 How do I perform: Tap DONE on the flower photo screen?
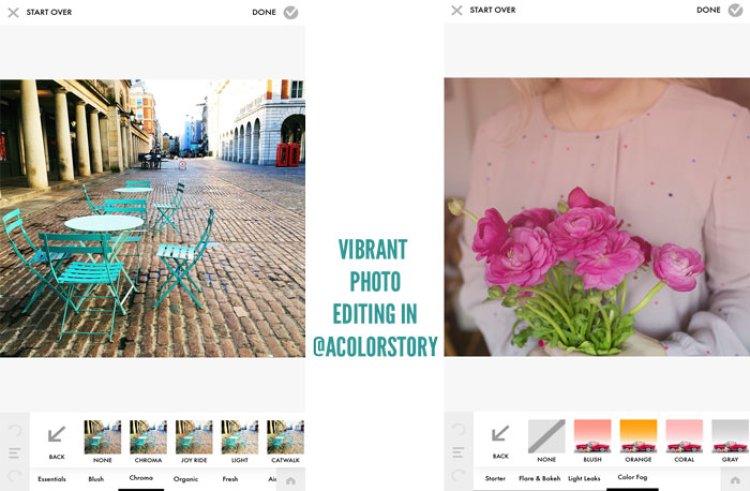pyautogui.click(x=708, y=10)
